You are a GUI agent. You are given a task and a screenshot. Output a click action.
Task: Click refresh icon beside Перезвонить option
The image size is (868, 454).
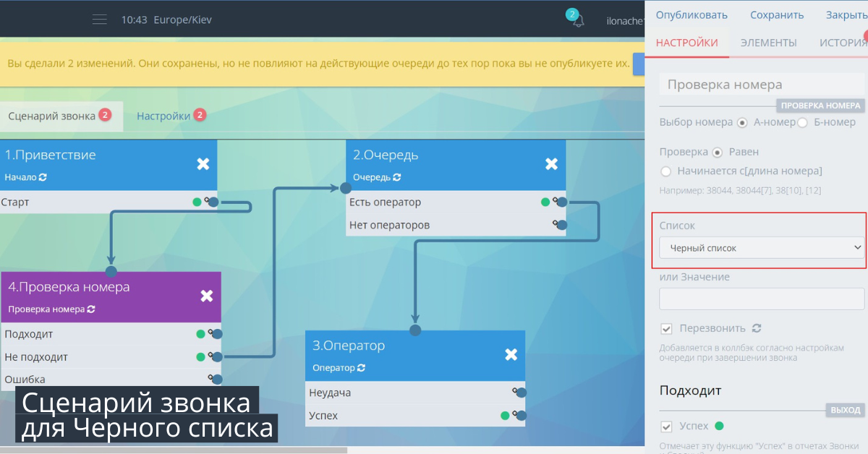(757, 328)
